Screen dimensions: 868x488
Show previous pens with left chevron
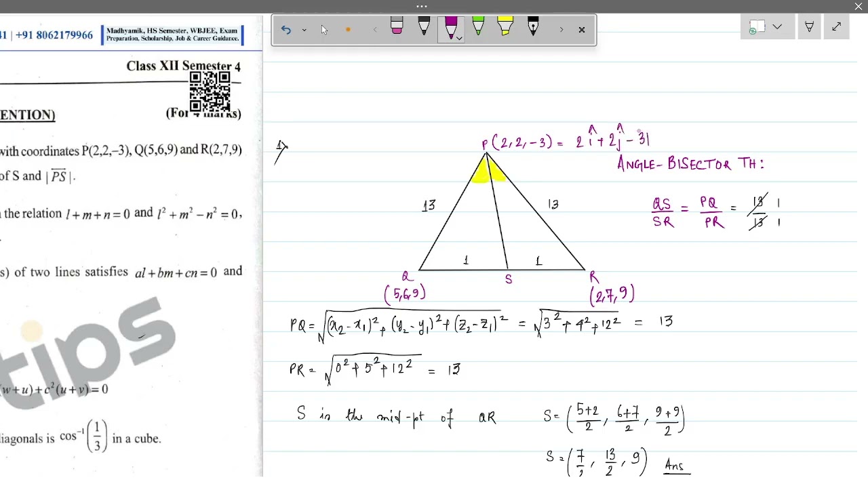(x=375, y=30)
